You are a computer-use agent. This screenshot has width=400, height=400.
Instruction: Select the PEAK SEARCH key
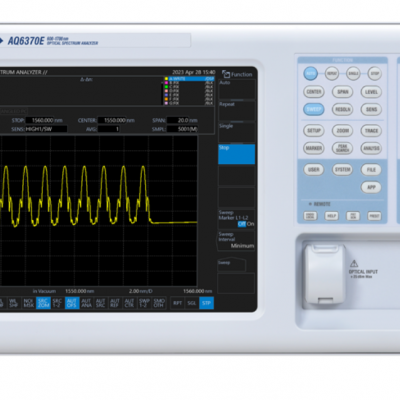(342, 148)
